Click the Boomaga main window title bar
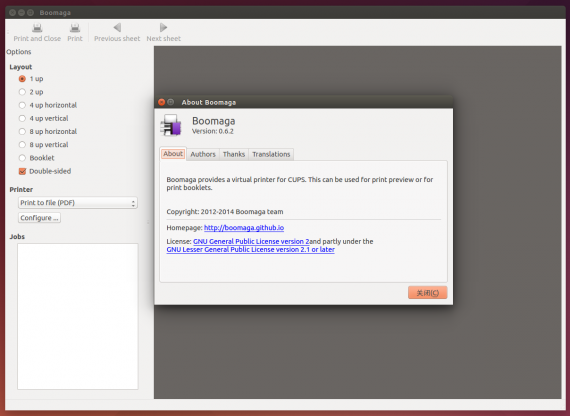The height and width of the screenshot is (416, 570). [285, 12]
